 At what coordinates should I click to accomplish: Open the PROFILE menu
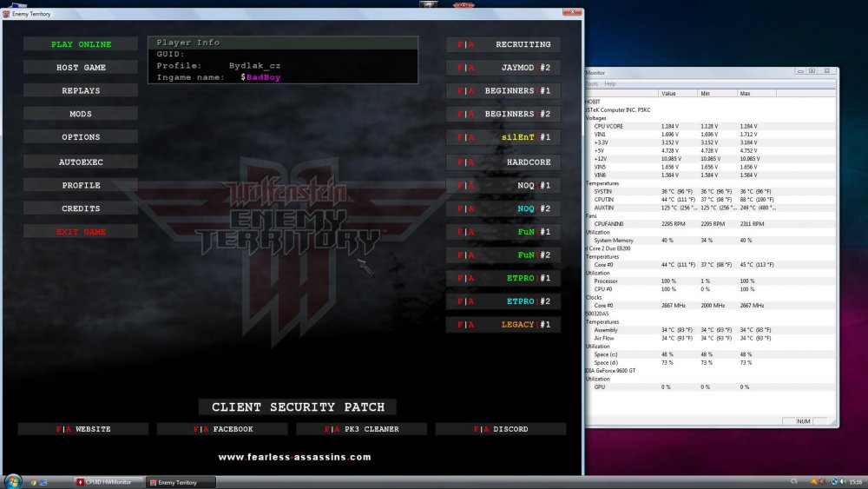coord(81,186)
